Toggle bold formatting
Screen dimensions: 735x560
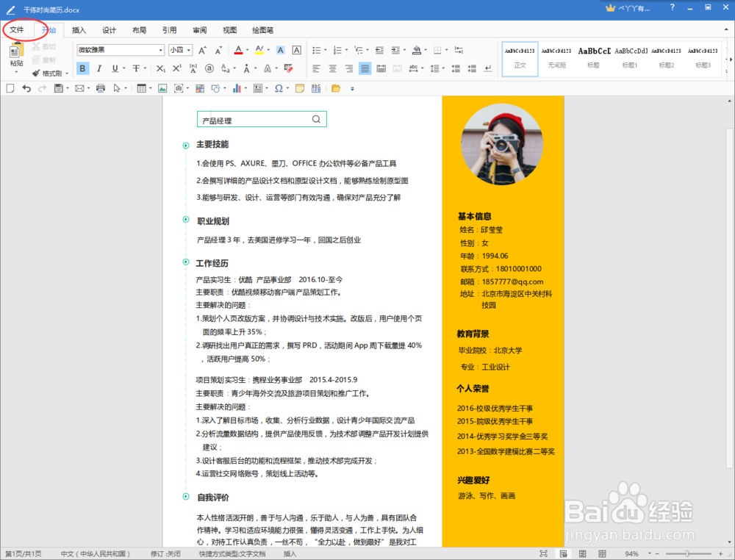point(82,68)
